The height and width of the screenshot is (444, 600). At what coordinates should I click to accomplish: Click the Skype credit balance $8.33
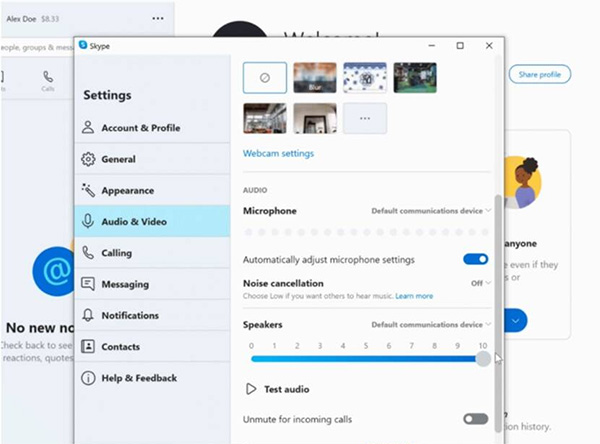(50, 19)
